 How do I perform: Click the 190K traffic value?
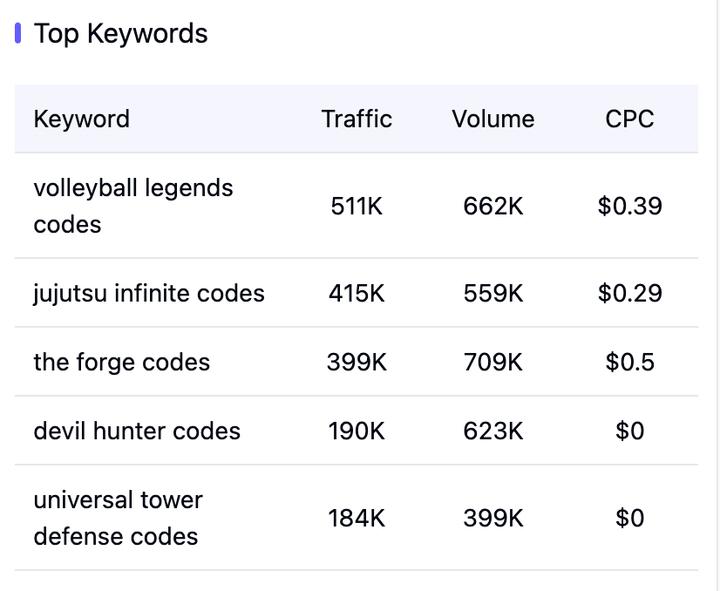tap(356, 431)
